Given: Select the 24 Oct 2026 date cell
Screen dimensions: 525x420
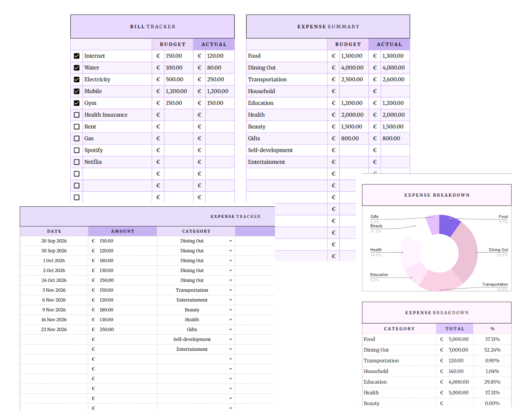Looking at the screenshot, I should [54, 280].
